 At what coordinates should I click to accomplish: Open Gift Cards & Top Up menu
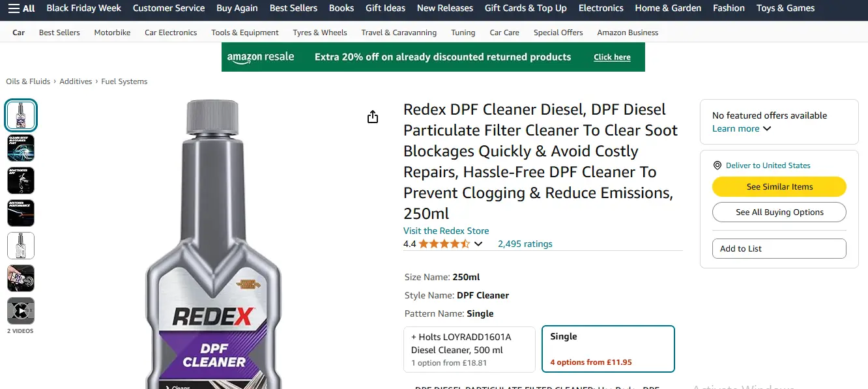(x=525, y=8)
